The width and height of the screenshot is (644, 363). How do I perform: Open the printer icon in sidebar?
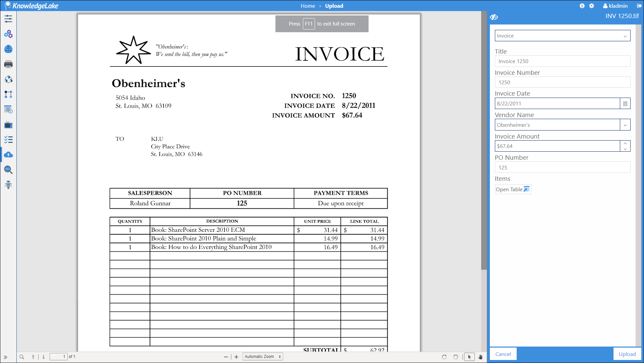pos(8,64)
